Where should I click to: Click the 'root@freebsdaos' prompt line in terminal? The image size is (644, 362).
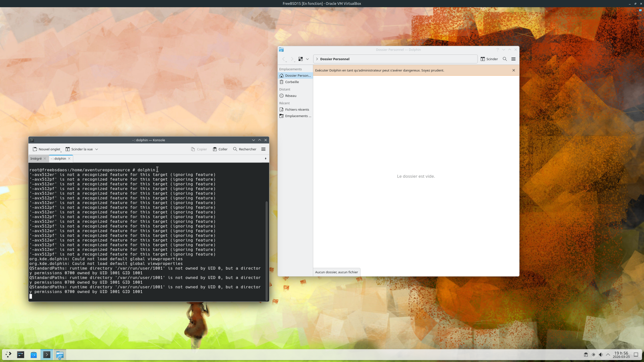pyautogui.click(x=93, y=170)
